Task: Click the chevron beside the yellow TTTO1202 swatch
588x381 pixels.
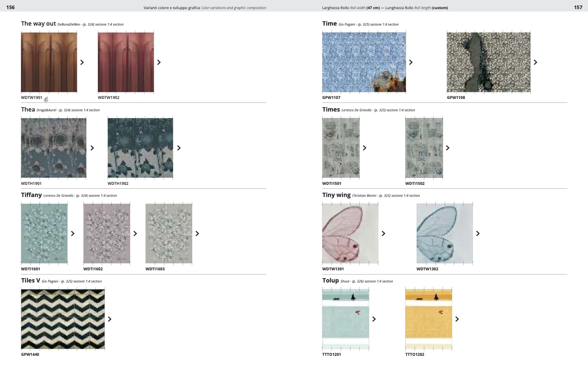Action: point(457,319)
